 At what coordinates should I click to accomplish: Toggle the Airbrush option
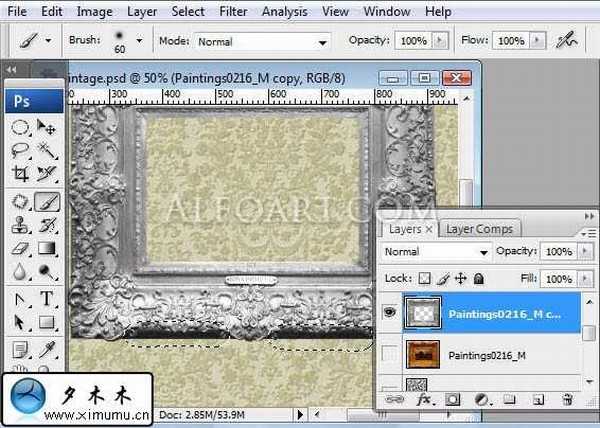click(567, 40)
